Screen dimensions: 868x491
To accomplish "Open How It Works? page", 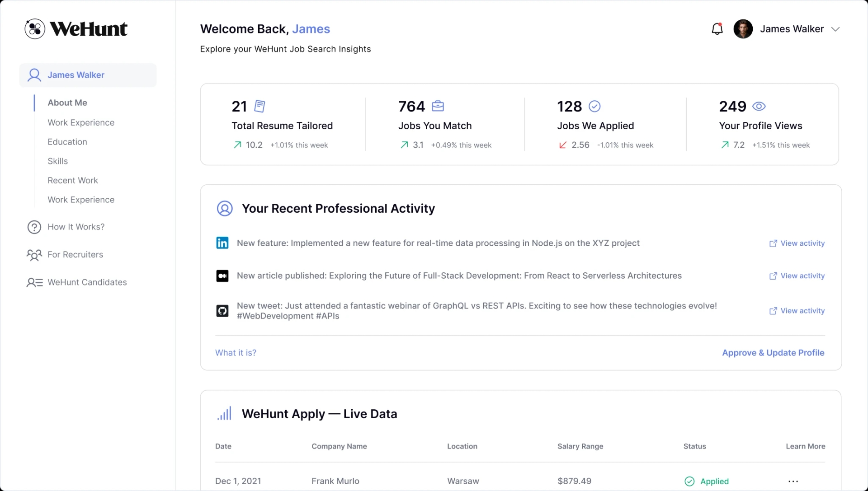I will 76,227.
